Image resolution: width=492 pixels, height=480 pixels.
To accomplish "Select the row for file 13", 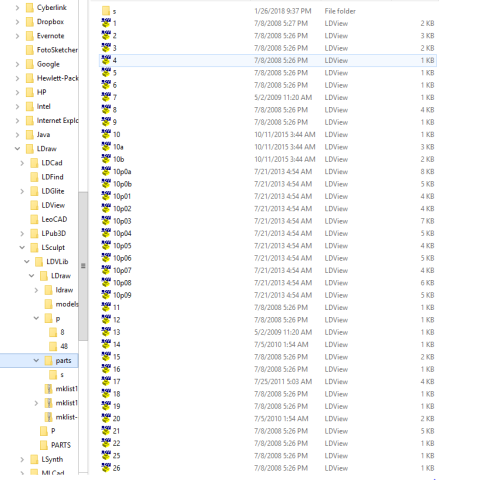I will tap(268, 332).
